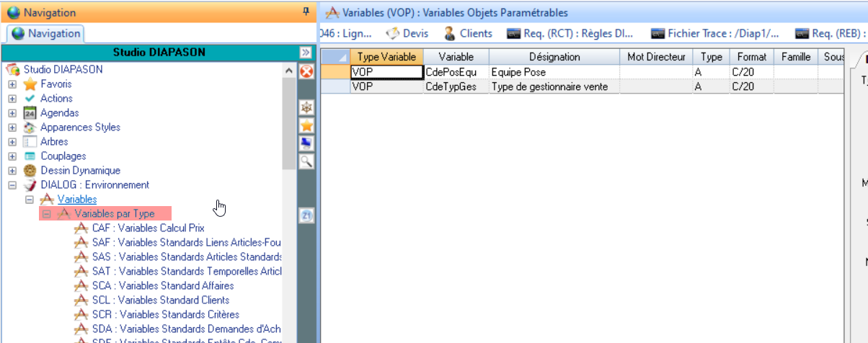Click the ship wheel icon in sidebar
Viewport: 868px width, 343px height.
[306, 107]
